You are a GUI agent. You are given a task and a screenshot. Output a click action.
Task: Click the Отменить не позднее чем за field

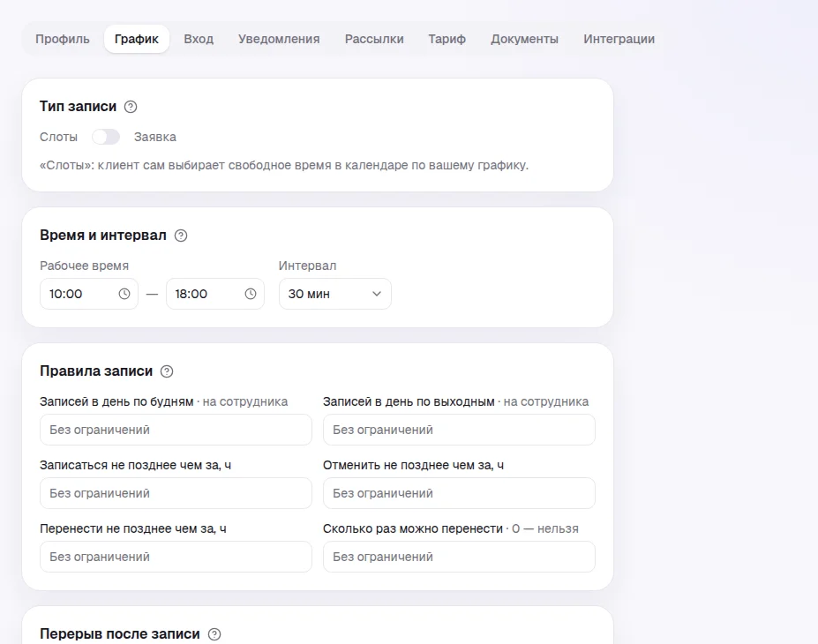click(459, 493)
